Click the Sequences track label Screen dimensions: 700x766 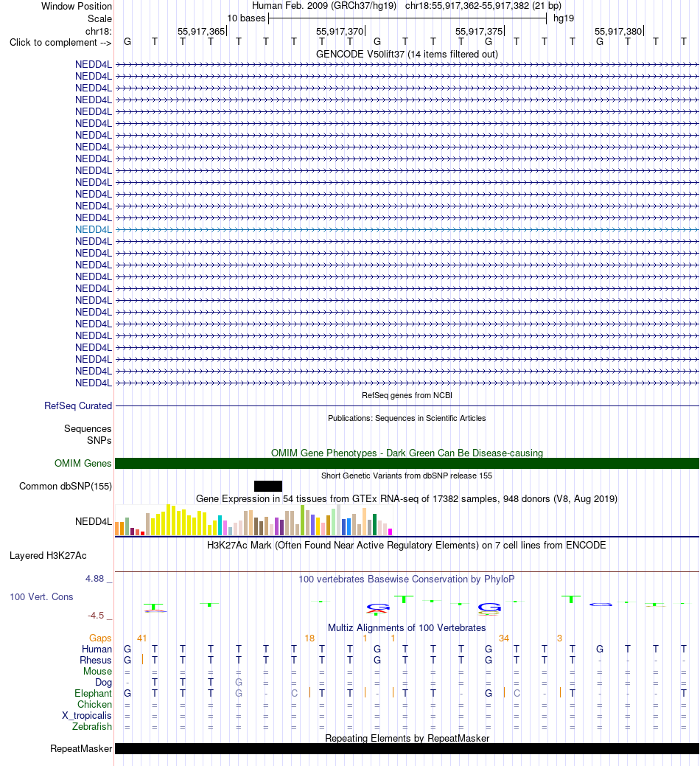click(88, 429)
